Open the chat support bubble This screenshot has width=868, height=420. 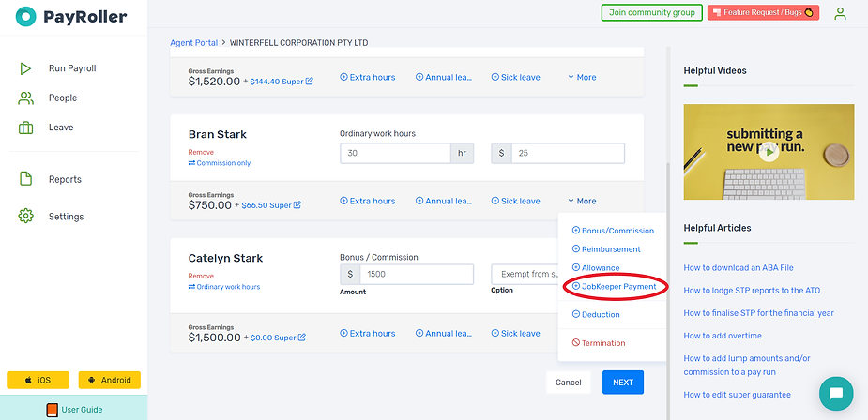(x=836, y=394)
